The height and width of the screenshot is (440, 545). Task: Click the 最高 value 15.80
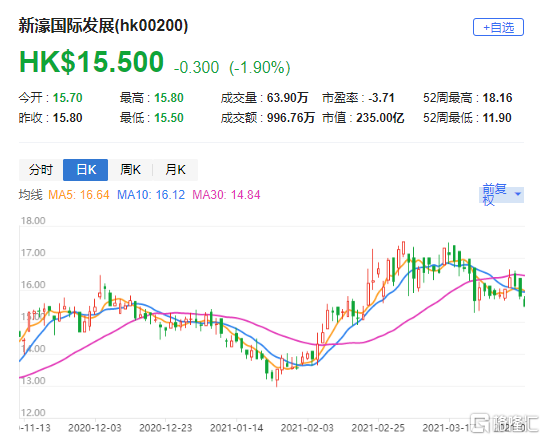pyautogui.click(x=169, y=98)
